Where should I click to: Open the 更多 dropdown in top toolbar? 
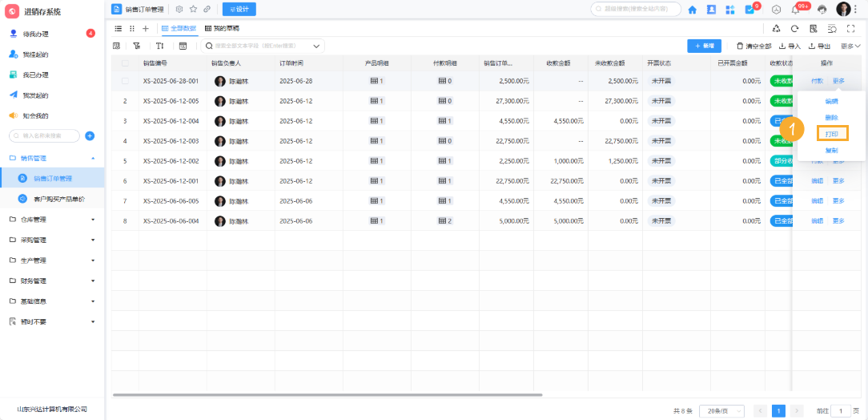pos(850,46)
